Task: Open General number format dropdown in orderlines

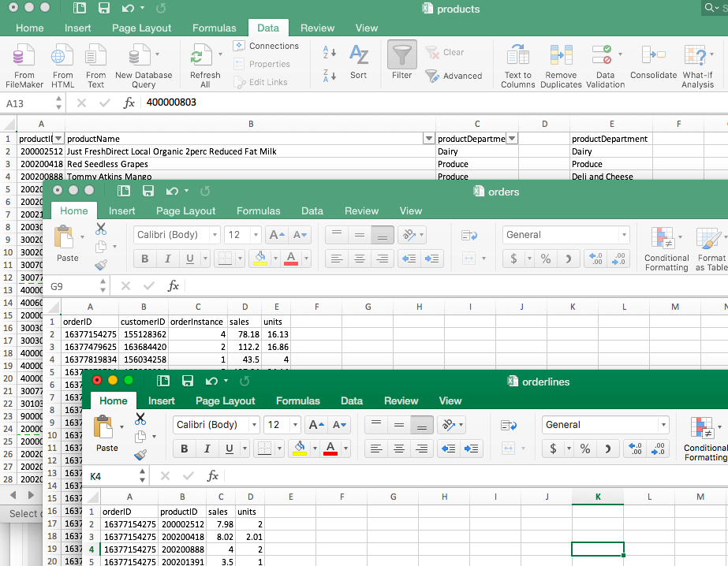Action: (663, 425)
